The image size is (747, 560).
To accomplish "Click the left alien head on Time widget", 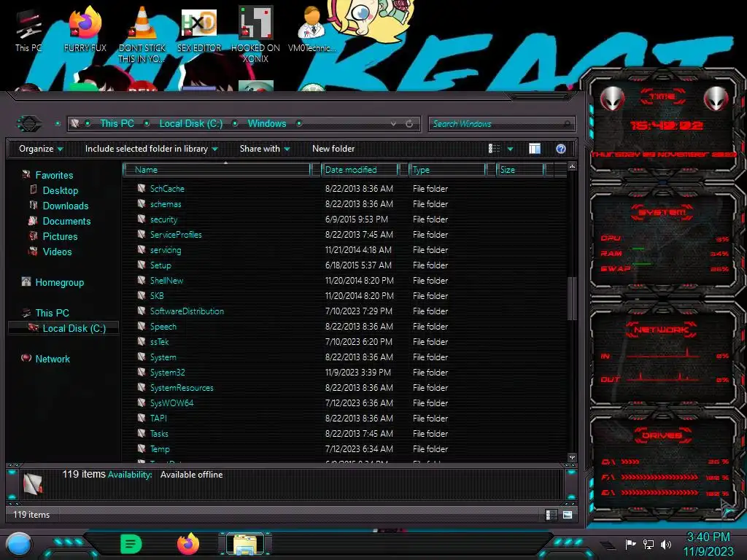I will 612,98.
